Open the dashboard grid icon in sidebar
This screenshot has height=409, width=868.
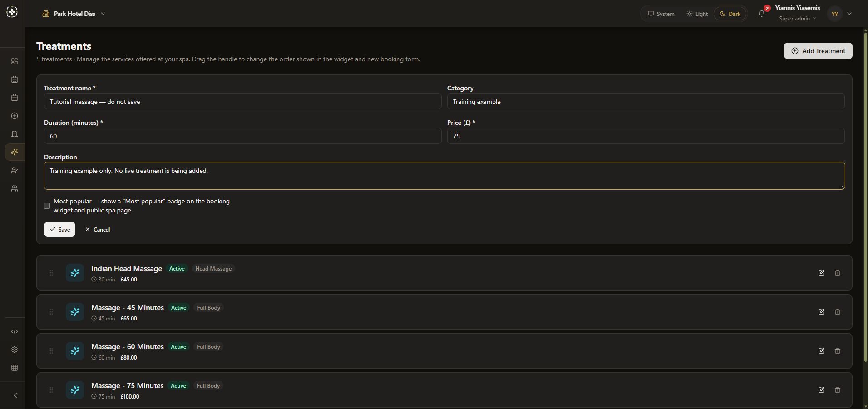tap(15, 61)
